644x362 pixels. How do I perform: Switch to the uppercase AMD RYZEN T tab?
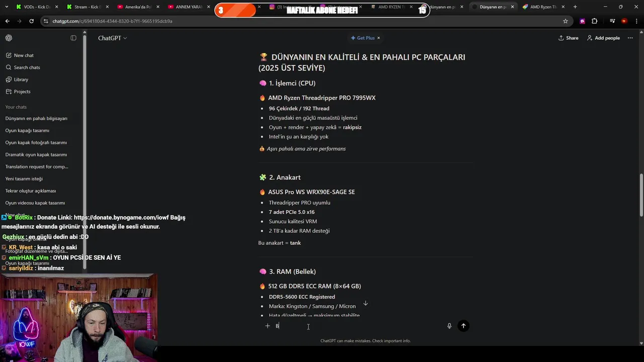coord(391,7)
